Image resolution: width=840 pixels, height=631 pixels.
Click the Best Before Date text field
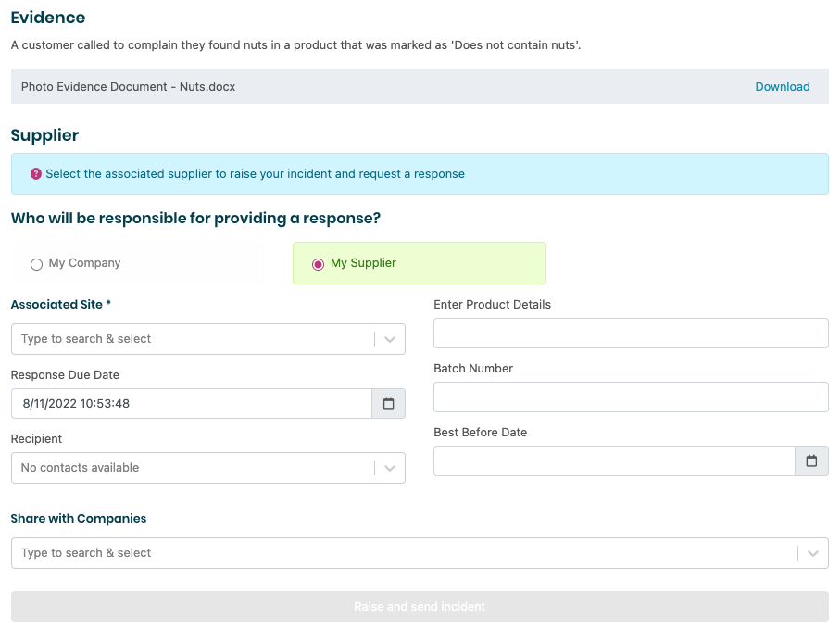(x=614, y=461)
